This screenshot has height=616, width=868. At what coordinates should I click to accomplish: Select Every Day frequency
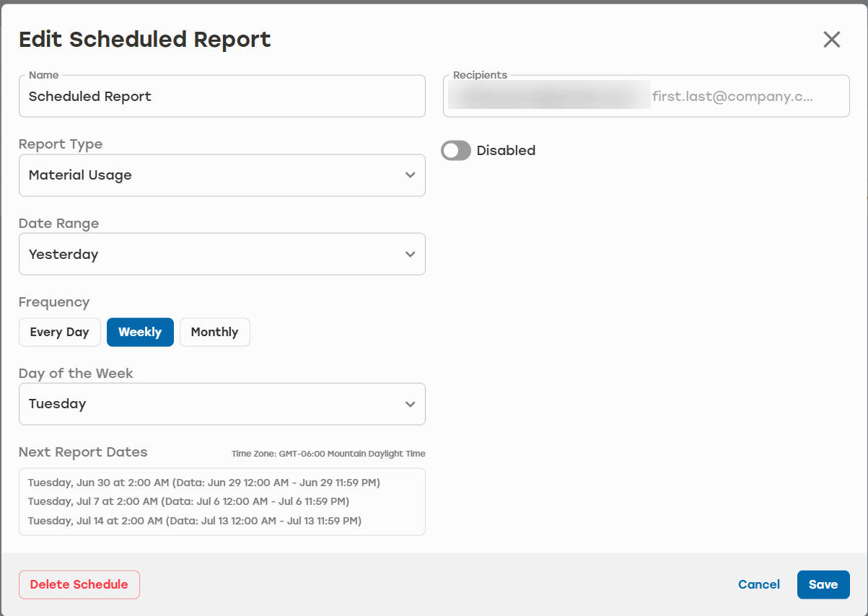tap(60, 333)
